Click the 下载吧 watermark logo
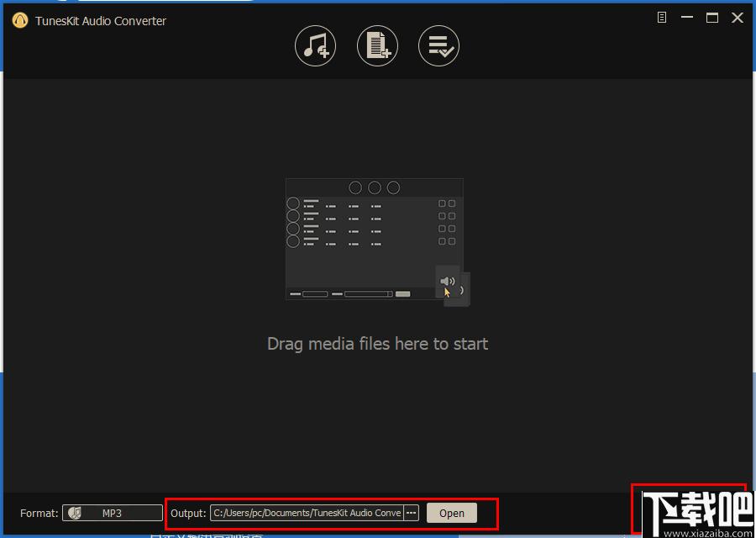 (695, 511)
